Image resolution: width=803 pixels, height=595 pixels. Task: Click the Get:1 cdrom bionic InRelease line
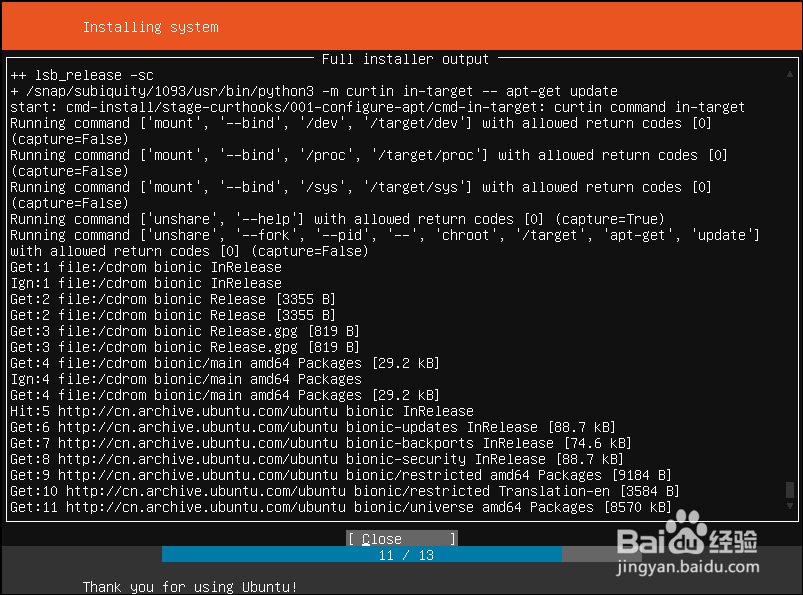click(x=146, y=267)
